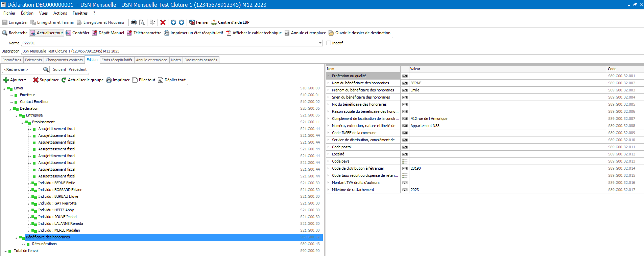Toggle the Inactif checkbox
The image size is (644, 256).
329,43
